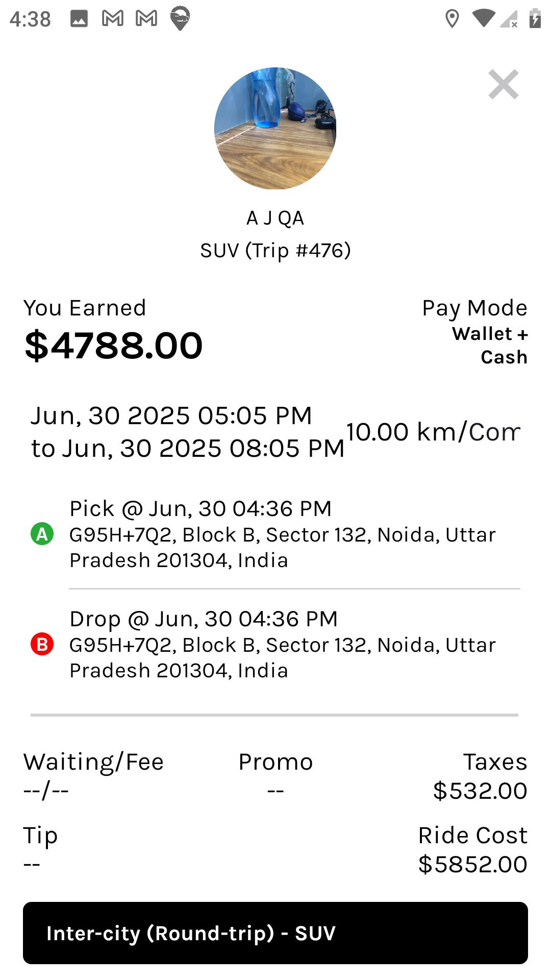Tap the $4788.00 earned amount
The width and height of the screenshot is (551, 980).
[x=114, y=346]
